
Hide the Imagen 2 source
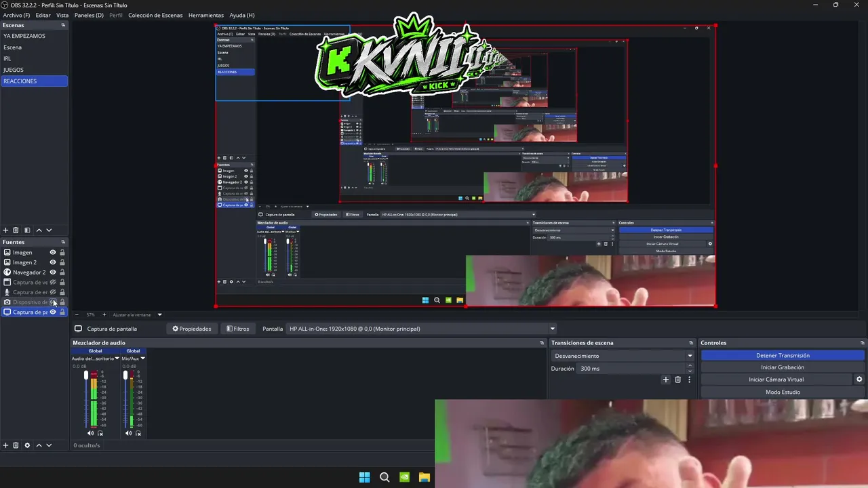(53, 262)
